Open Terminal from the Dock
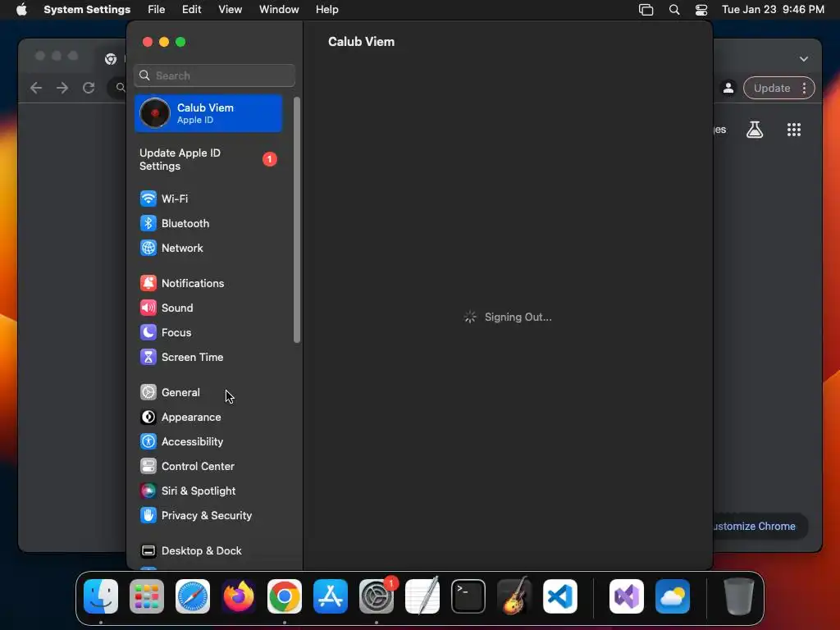 click(x=468, y=596)
